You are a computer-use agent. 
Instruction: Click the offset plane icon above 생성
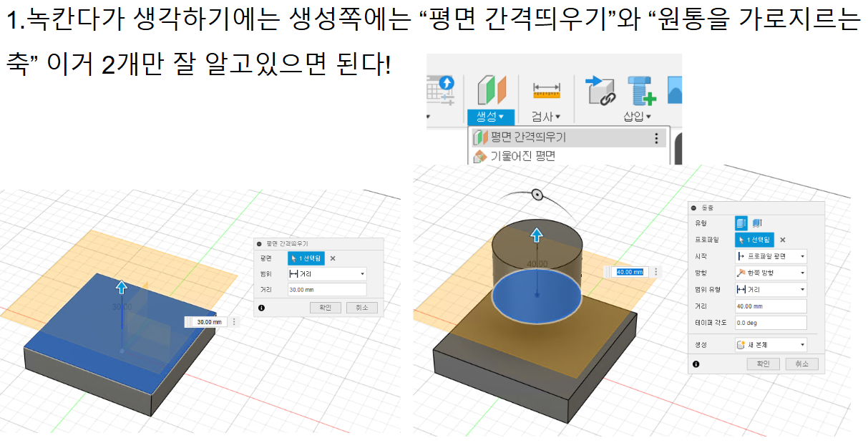(492, 90)
